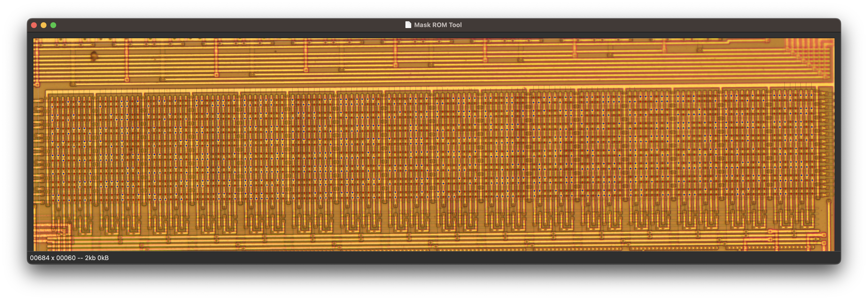Toggle the top-right bit marker of the last column group
The width and height of the screenshot is (868, 300).
[x=811, y=95]
